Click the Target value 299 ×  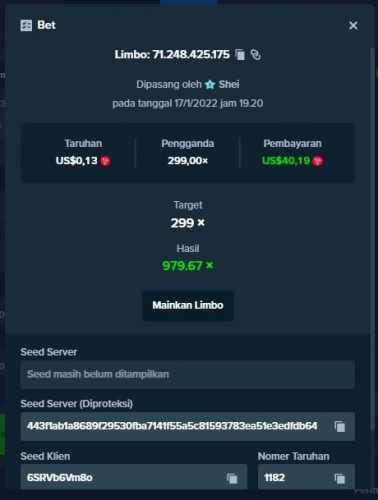[x=188, y=223]
